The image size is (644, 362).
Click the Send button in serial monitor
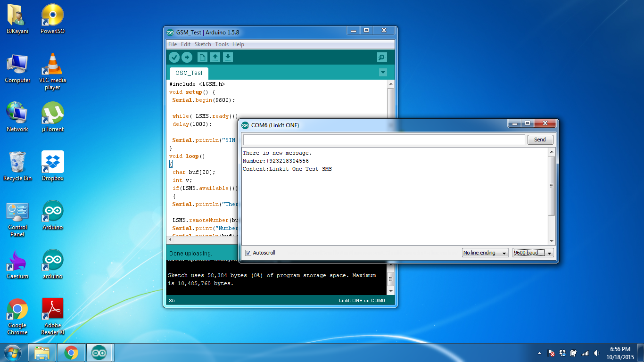click(540, 140)
